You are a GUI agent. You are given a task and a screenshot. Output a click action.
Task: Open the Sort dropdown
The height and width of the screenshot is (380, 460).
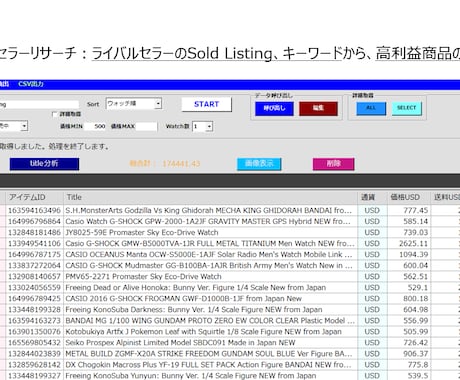click(x=134, y=104)
